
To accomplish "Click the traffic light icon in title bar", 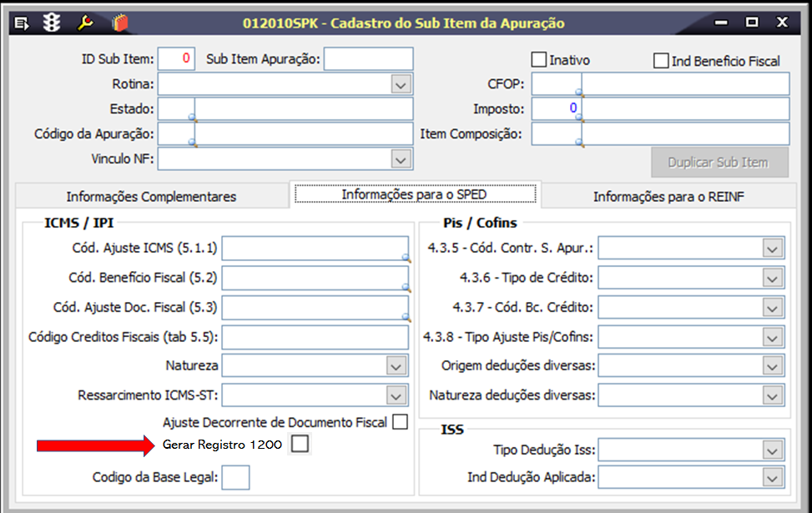I will (x=51, y=23).
